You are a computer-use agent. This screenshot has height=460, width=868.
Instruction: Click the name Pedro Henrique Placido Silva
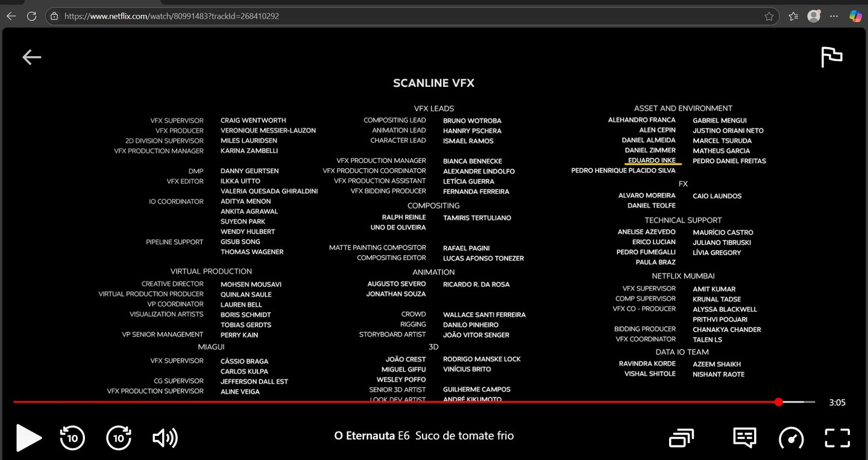tap(623, 171)
